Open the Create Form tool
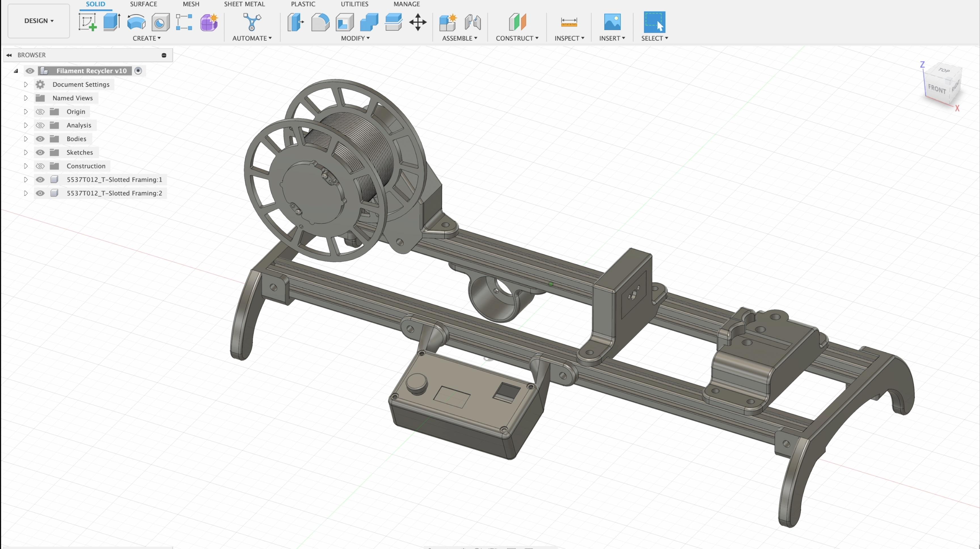This screenshot has width=980, height=549. [x=209, y=22]
